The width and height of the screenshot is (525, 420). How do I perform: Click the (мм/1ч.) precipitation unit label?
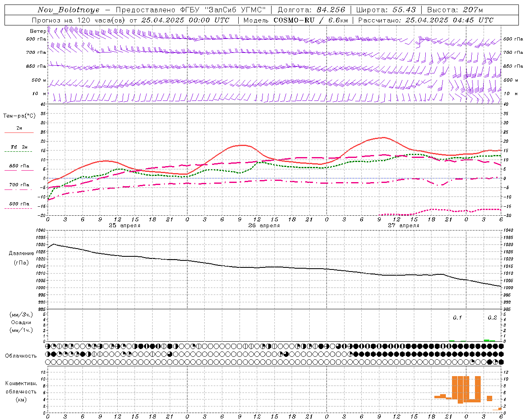tap(21, 330)
